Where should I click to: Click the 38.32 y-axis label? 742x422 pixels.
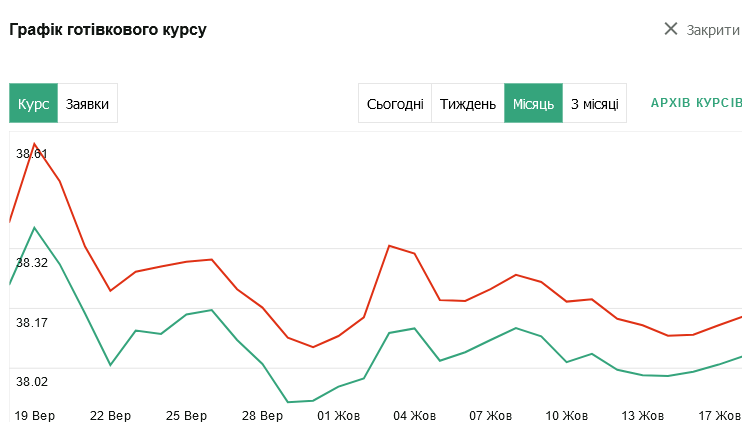(32, 263)
